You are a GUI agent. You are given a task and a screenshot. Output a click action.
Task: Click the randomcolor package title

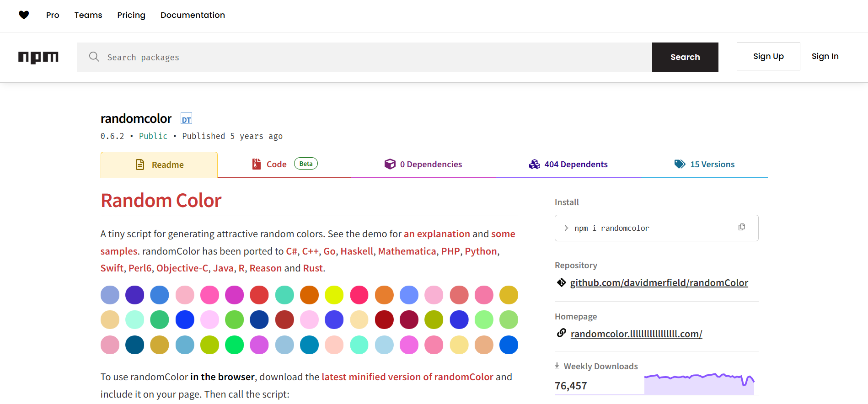pos(136,119)
